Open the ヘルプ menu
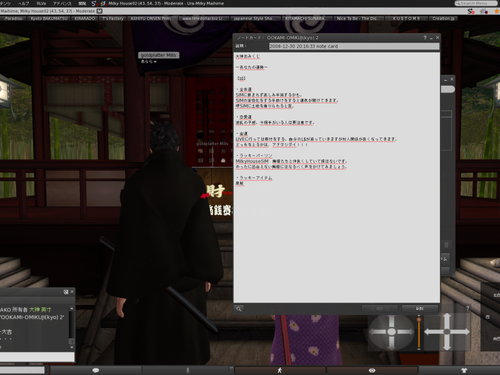500x375 pixels. [23, 3]
